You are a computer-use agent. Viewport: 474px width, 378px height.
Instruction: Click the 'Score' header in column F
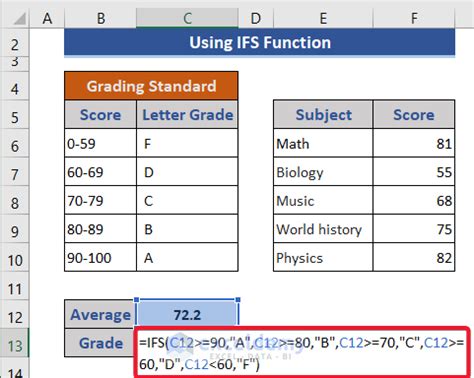[414, 115]
